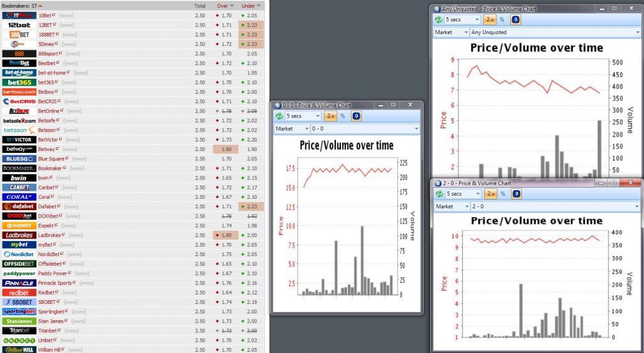Click the SBOBET bookmaker logo
644x353 pixels.
click(19, 302)
